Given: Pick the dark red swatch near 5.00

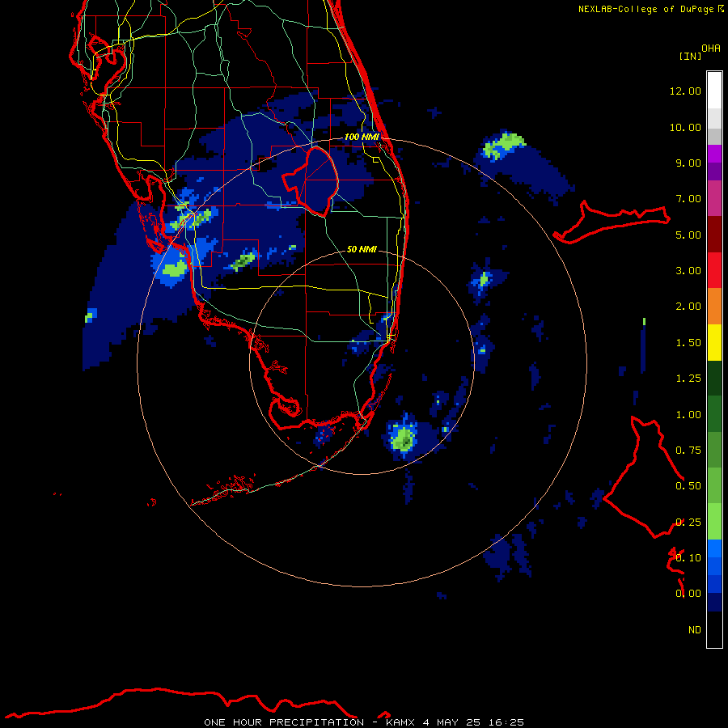Looking at the screenshot, I should [x=714, y=235].
